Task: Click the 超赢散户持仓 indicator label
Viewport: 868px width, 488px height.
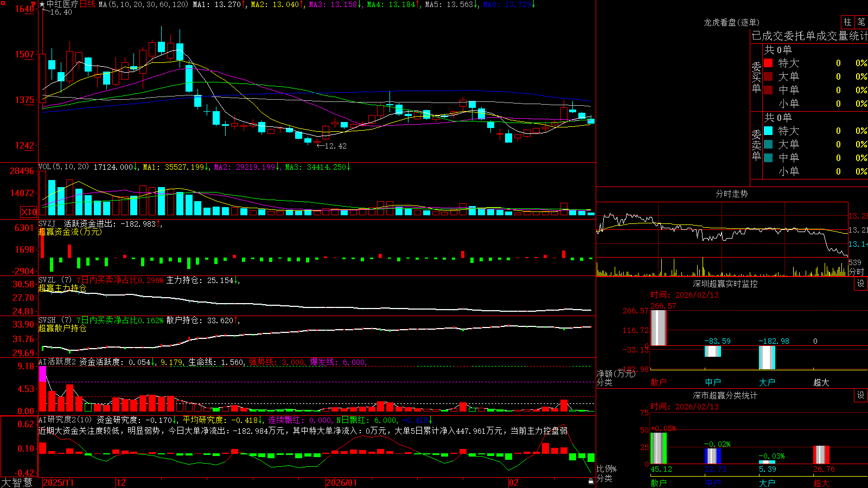Action: pos(62,328)
